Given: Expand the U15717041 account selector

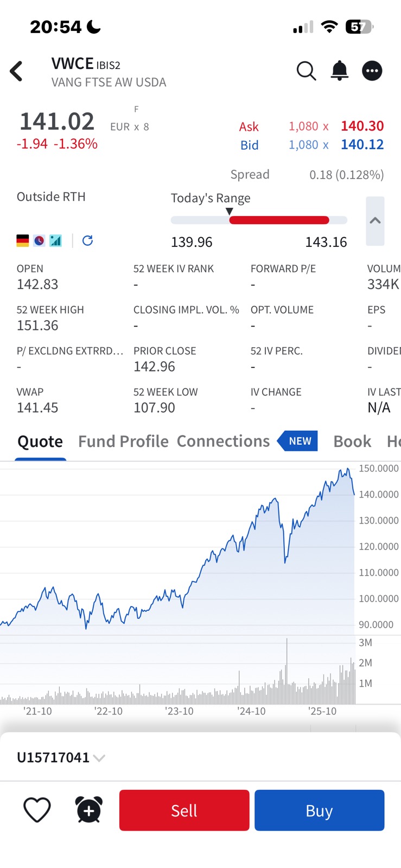Looking at the screenshot, I should pyautogui.click(x=54, y=757).
